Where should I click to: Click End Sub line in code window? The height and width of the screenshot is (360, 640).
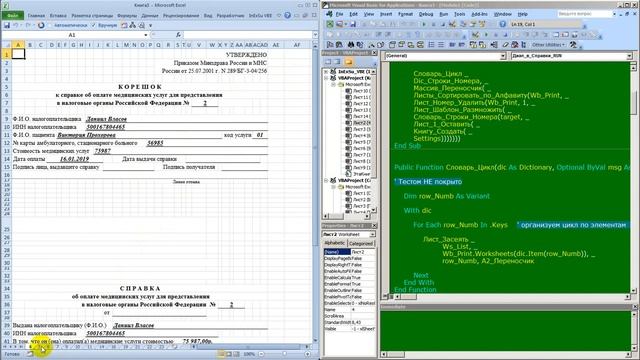(x=407, y=146)
